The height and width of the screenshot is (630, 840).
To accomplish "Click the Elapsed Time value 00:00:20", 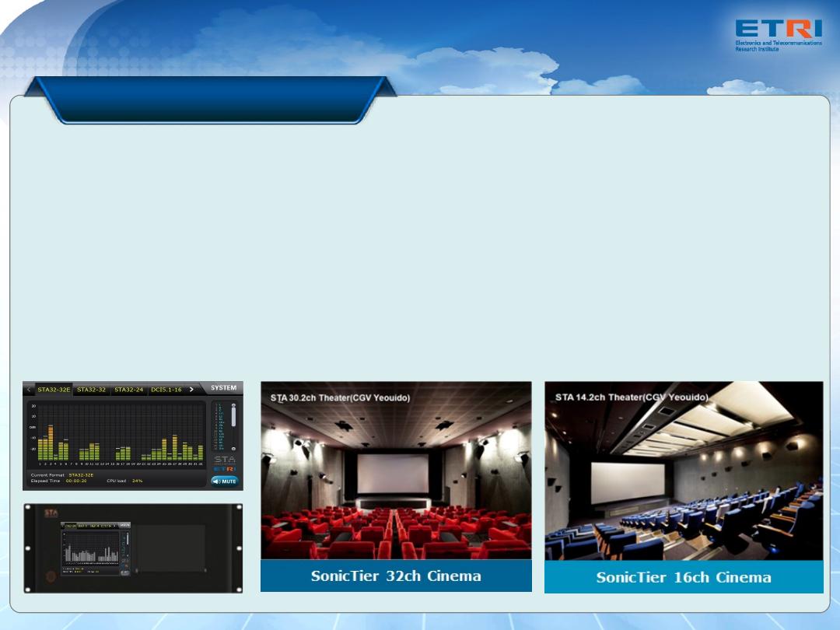I will pyautogui.click(x=76, y=481).
